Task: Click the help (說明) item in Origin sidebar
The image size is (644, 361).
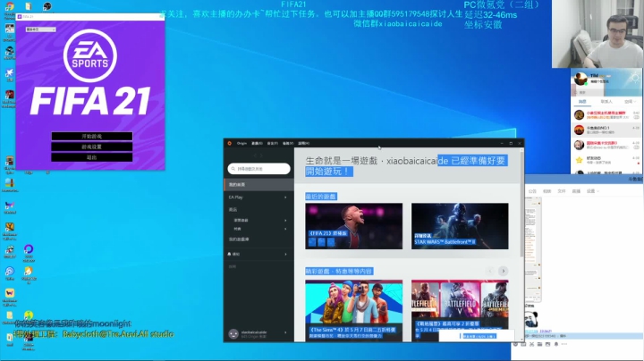Action: [233, 266]
